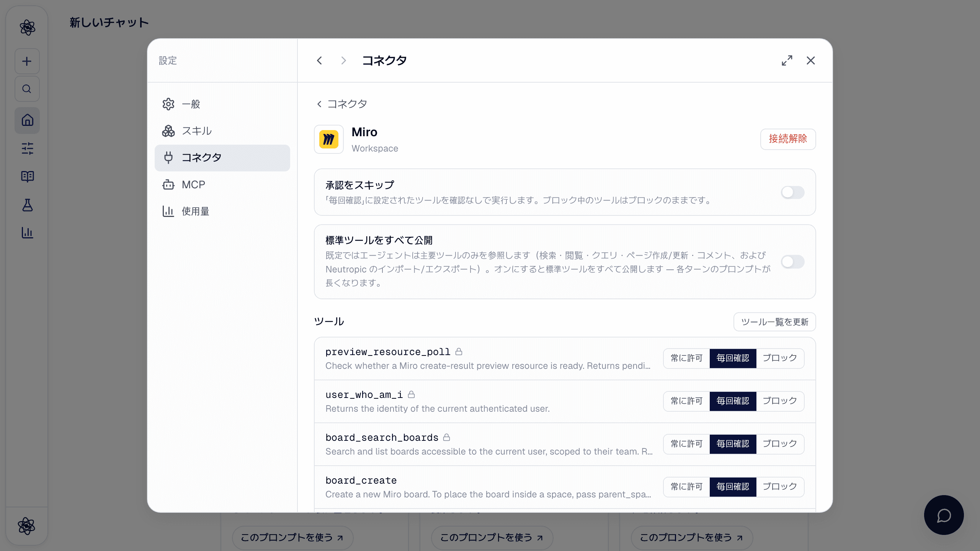Click the atom avatar at sidebar bottom
This screenshot has width=980, height=551.
click(x=26, y=526)
